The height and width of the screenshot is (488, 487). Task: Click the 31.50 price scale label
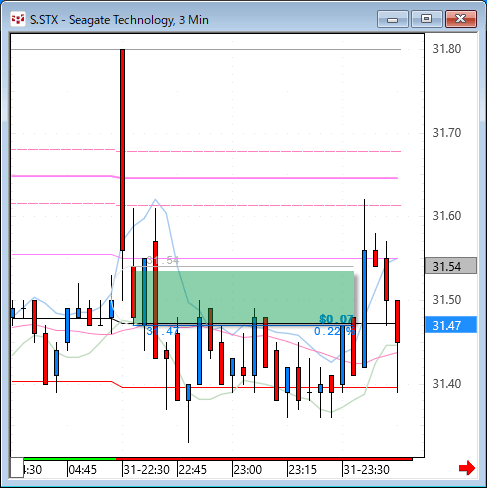pos(447,300)
